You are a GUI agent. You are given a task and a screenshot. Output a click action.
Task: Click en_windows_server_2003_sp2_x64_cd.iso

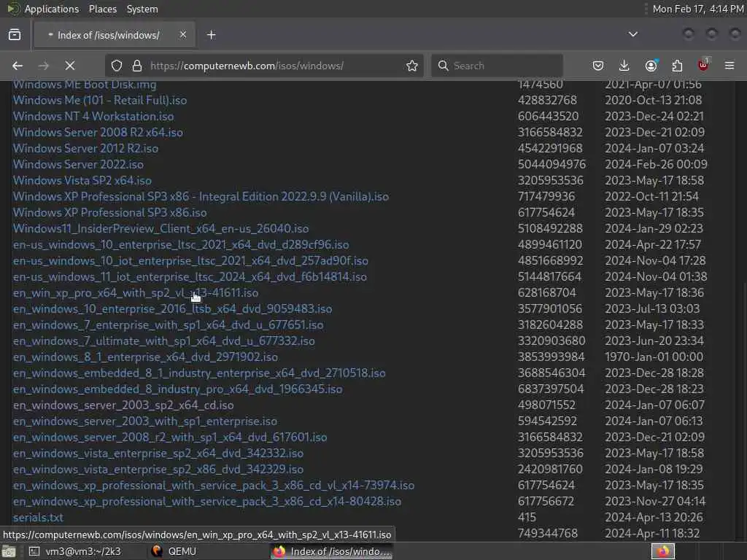pyautogui.click(x=123, y=405)
